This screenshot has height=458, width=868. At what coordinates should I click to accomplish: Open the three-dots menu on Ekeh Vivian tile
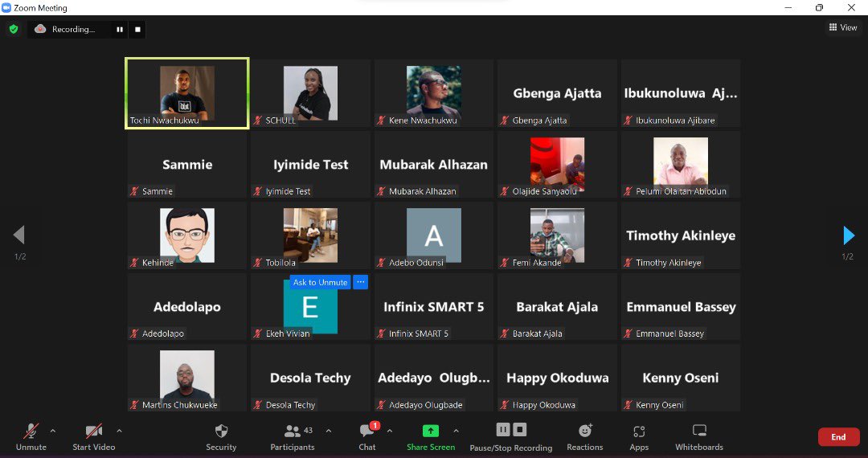tap(360, 282)
